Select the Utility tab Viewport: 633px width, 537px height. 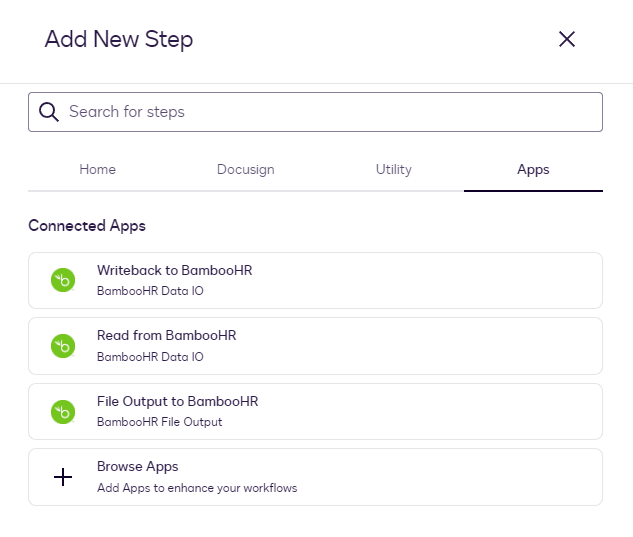click(x=394, y=170)
